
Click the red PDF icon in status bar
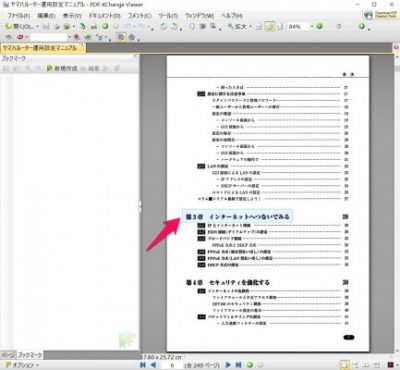point(391,365)
